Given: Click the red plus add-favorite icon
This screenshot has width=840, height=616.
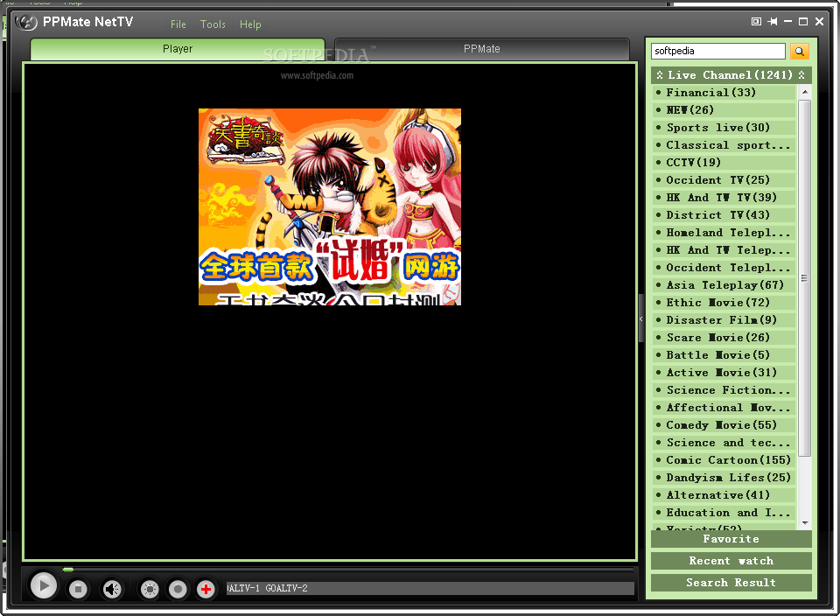Looking at the screenshot, I should point(206,589).
